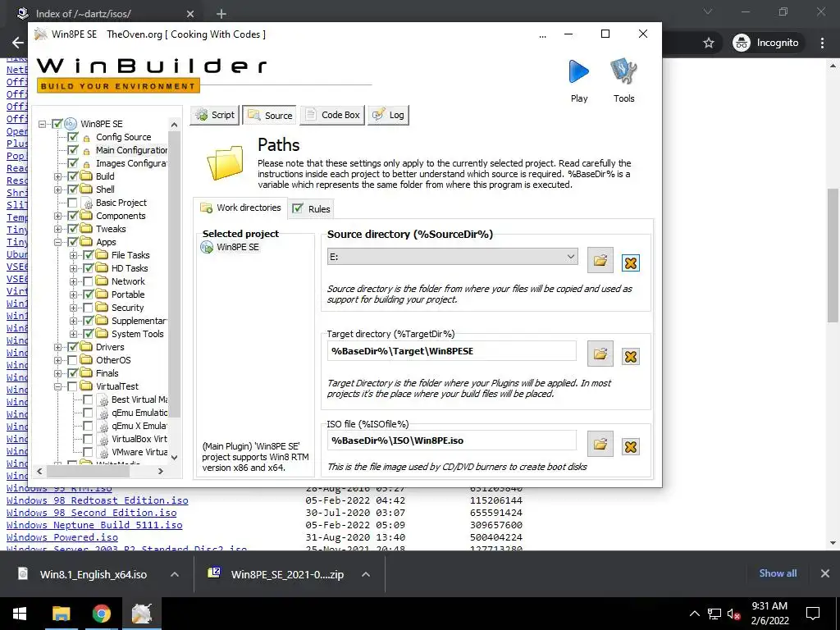This screenshot has height=630, width=840.
Task: Open Chrome from the taskbar
Action: coord(101,614)
